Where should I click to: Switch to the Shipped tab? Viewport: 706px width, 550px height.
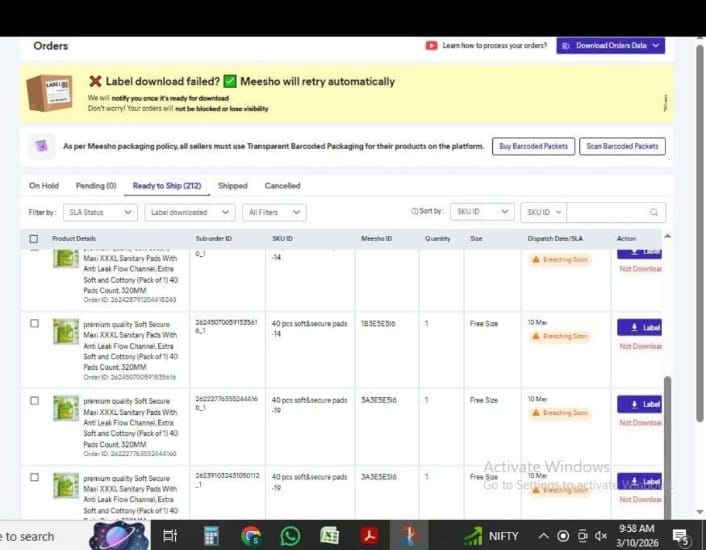tap(232, 186)
